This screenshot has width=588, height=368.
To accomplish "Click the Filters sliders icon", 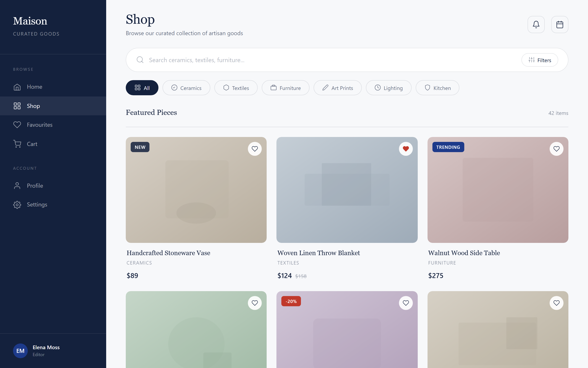I will point(531,60).
